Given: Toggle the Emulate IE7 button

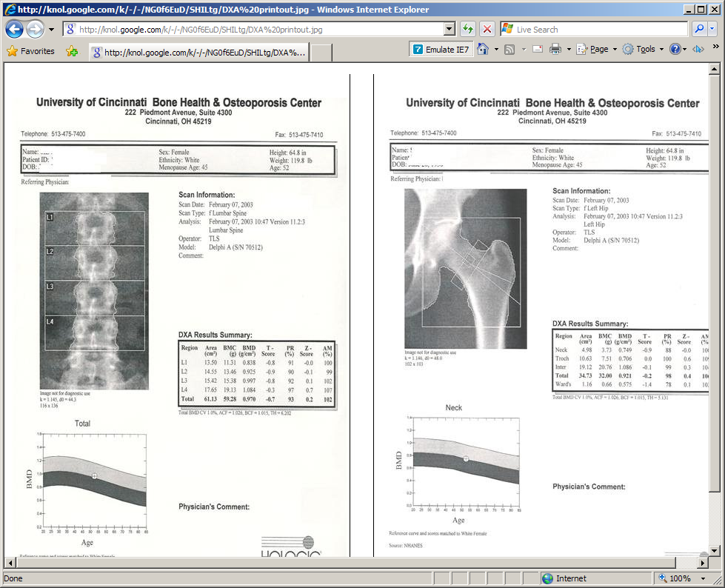Looking at the screenshot, I should point(441,49).
